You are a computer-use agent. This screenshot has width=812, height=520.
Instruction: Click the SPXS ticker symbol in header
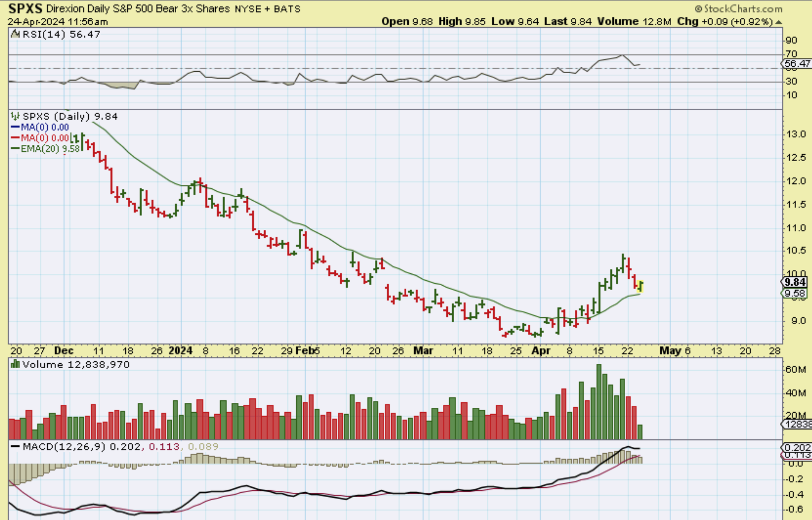(x=26, y=9)
